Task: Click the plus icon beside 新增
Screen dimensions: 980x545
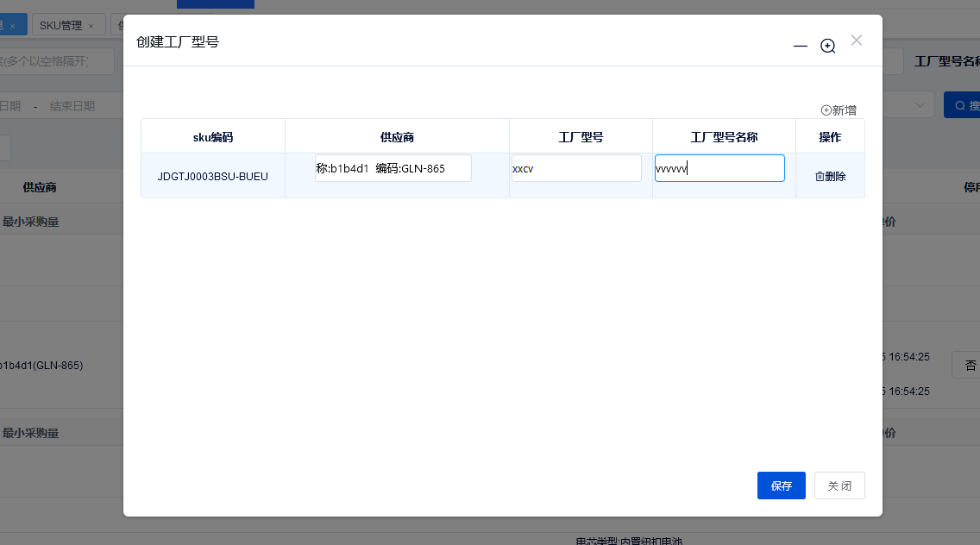Action: [x=826, y=110]
